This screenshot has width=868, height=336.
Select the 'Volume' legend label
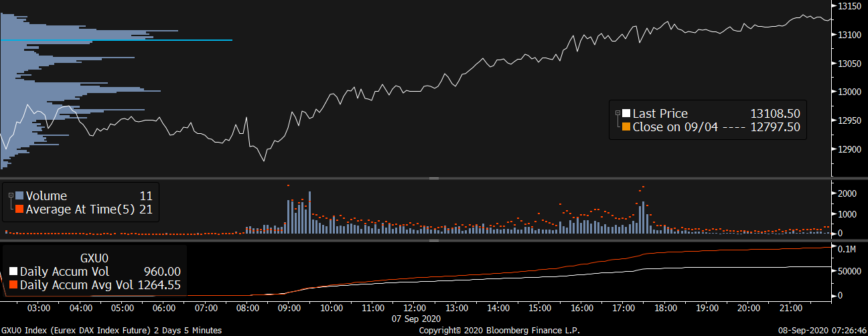tap(46, 196)
